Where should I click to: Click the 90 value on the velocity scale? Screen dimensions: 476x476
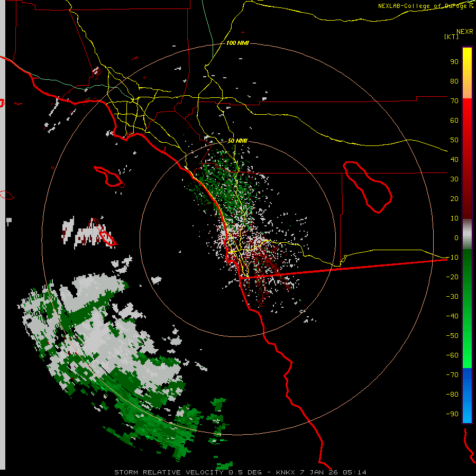[454, 62]
